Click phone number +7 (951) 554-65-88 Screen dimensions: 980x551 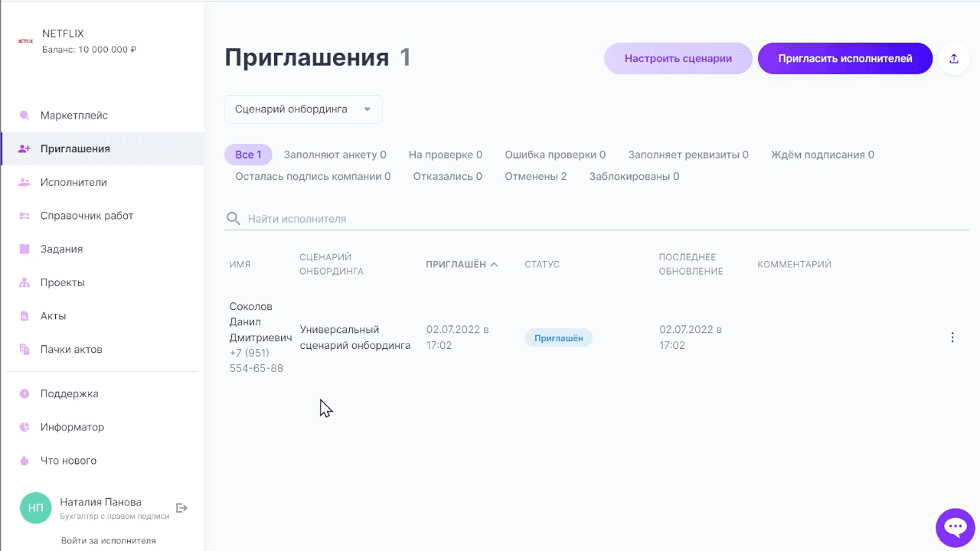point(256,360)
